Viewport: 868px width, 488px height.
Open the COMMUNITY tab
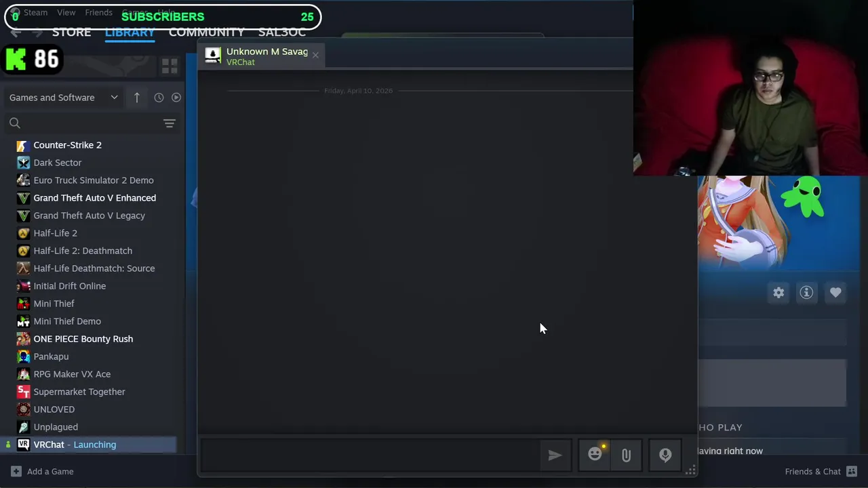(206, 33)
